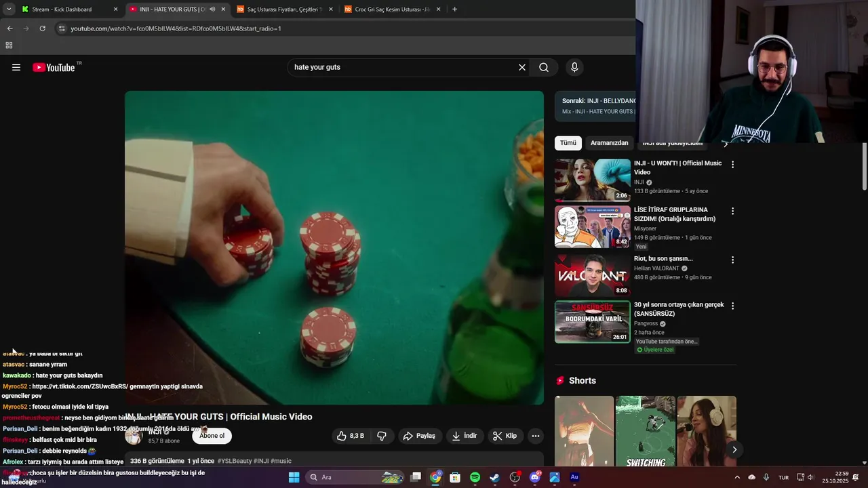Download the video using İndir
The width and height of the screenshot is (868, 488).
pos(465,436)
